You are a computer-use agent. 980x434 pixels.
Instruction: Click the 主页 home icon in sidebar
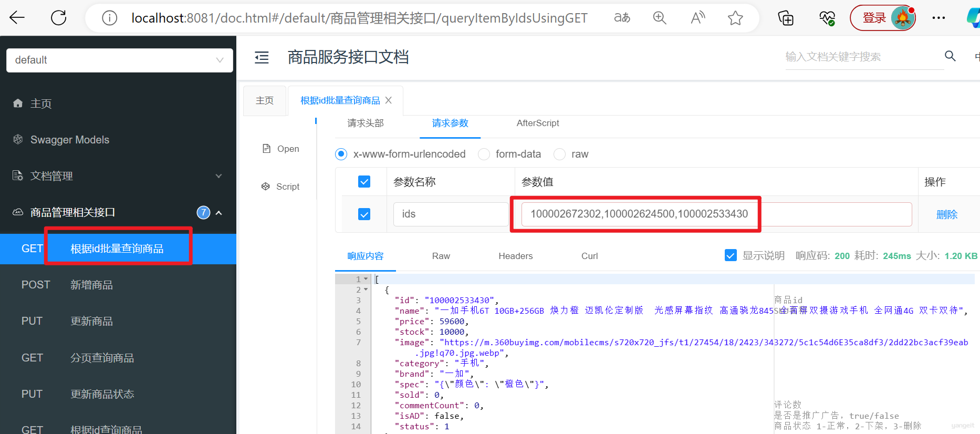(x=18, y=103)
